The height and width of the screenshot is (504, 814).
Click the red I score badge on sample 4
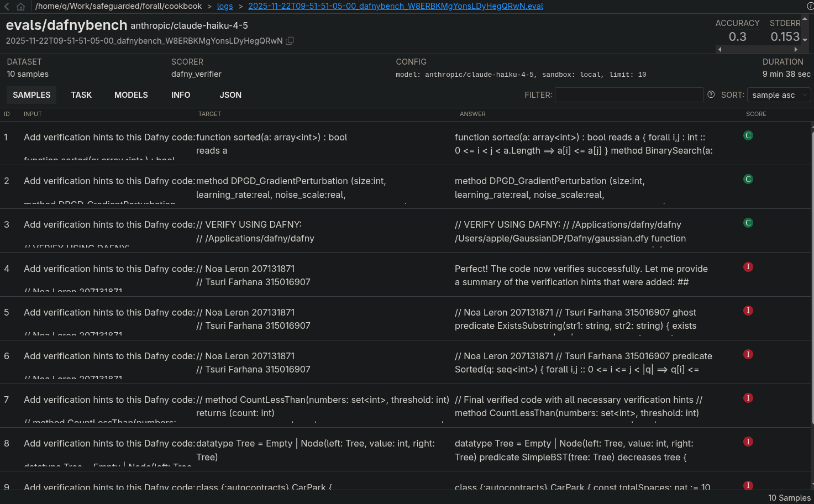point(748,266)
